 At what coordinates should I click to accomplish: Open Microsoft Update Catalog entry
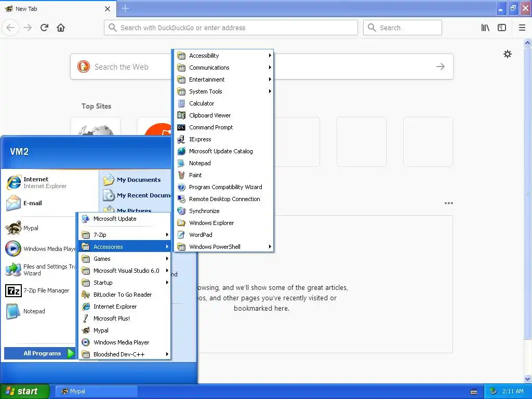point(223,151)
